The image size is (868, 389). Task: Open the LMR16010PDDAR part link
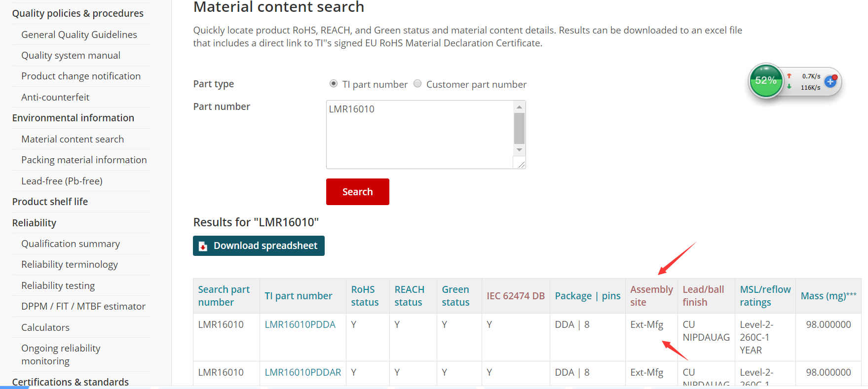tap(303, 372)
